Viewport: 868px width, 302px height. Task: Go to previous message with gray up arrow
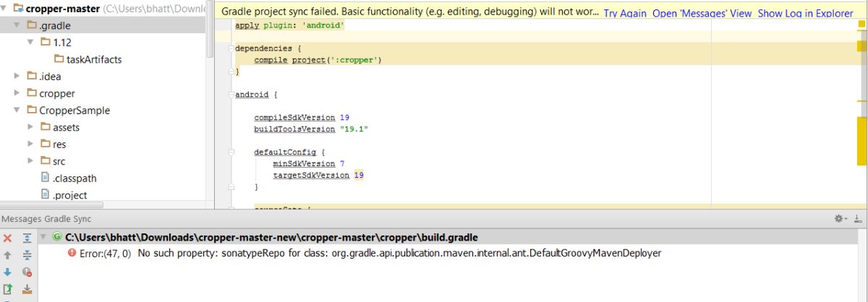[x=7, y=255]
